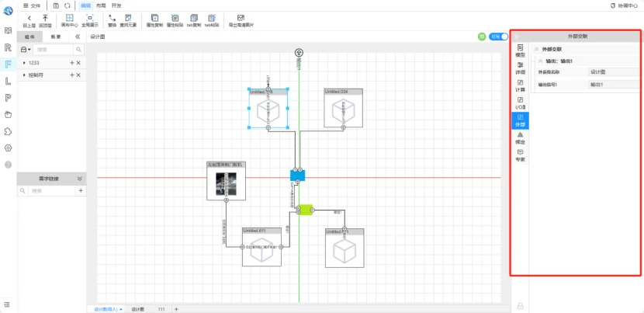Collapse the 输出：输出1 section

click(540, 61)
